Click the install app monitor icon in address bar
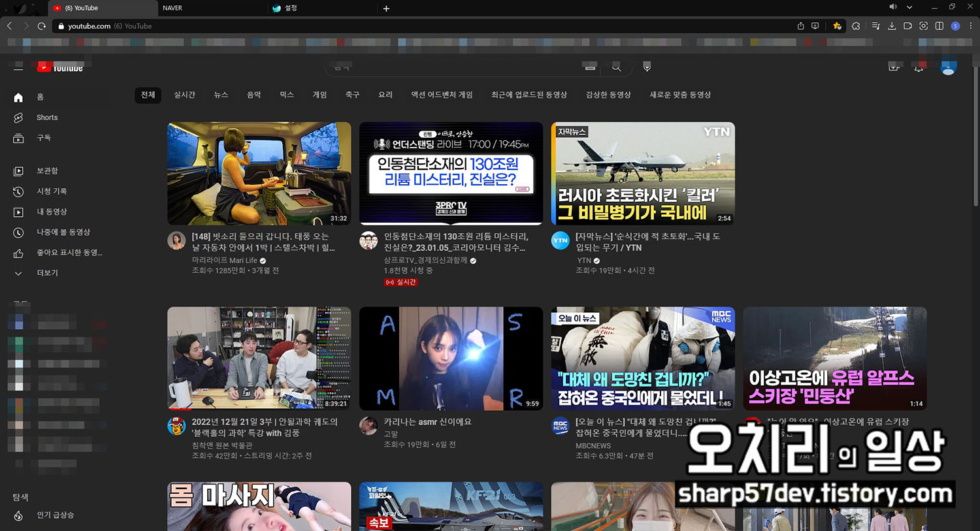The height and width of the screenshot is (531, 980). pos(815,26)
